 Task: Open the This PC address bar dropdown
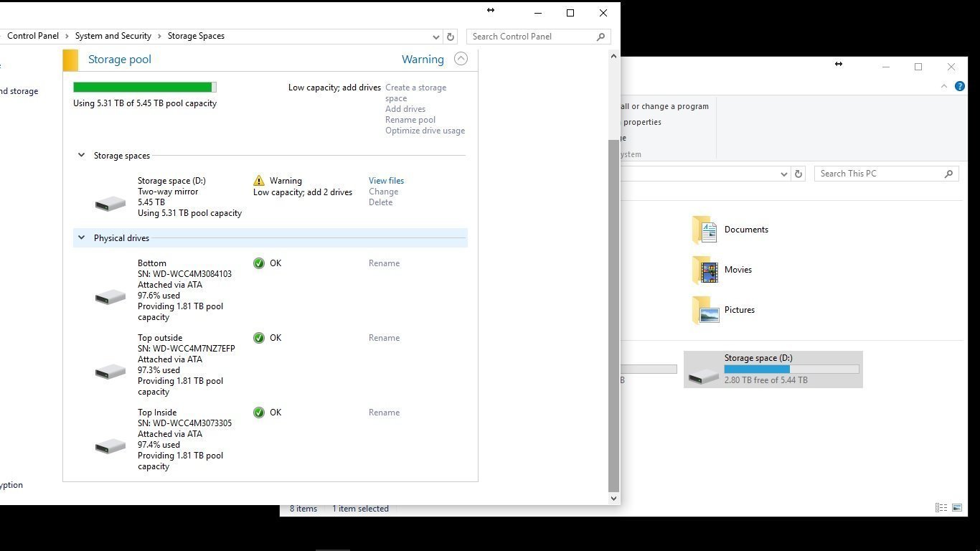(783, 174)
